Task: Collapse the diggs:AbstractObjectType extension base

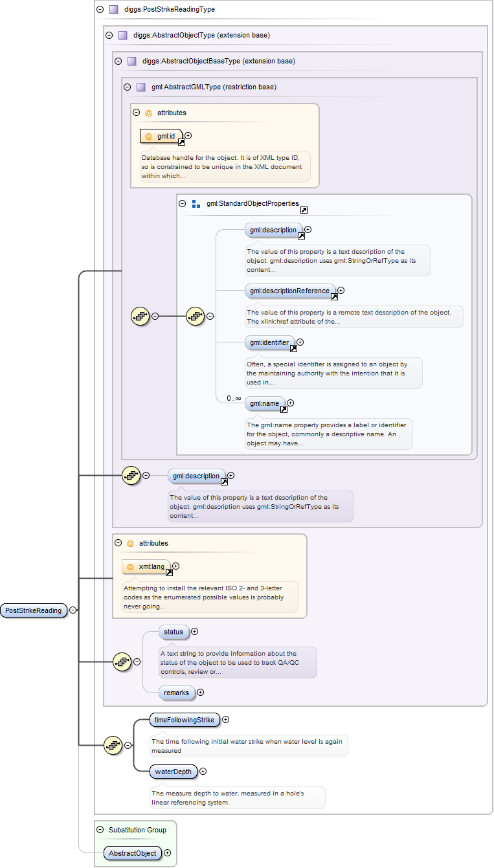Action: 109,35
